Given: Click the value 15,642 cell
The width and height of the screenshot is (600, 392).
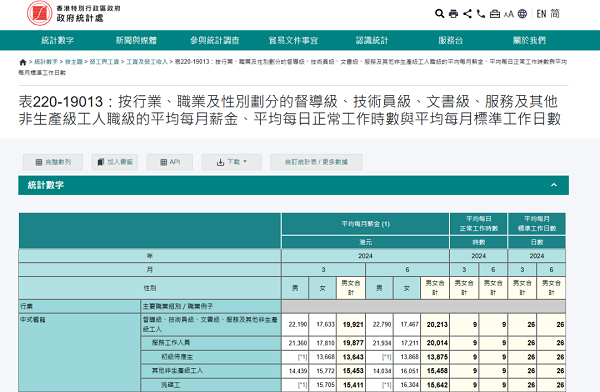Looking at the screenshot, I should (x=435, y=385).
